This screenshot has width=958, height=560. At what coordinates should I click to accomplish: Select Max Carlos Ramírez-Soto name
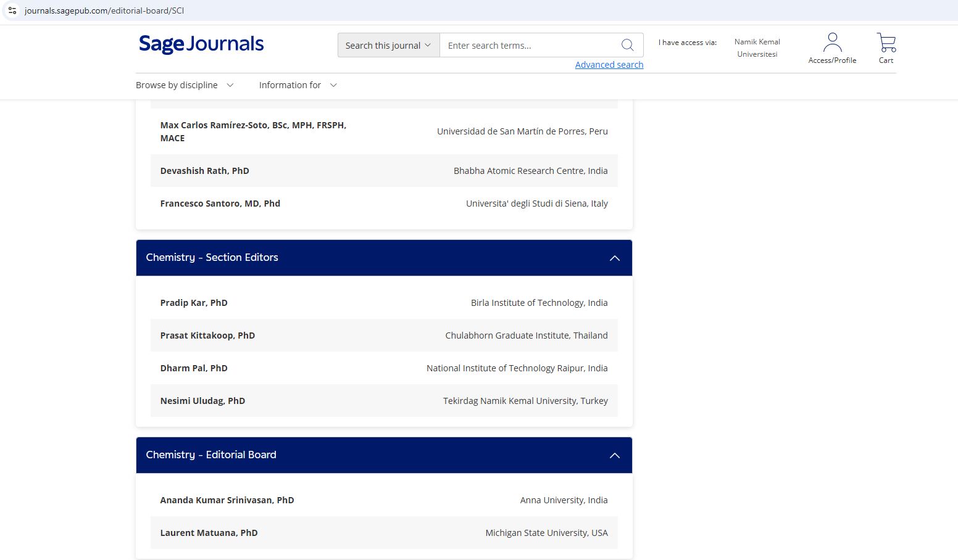253,131
